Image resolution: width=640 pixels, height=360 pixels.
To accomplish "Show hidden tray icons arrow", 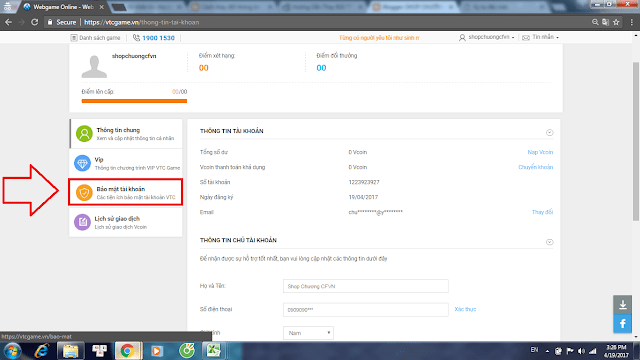I will (x=547, y=351).
